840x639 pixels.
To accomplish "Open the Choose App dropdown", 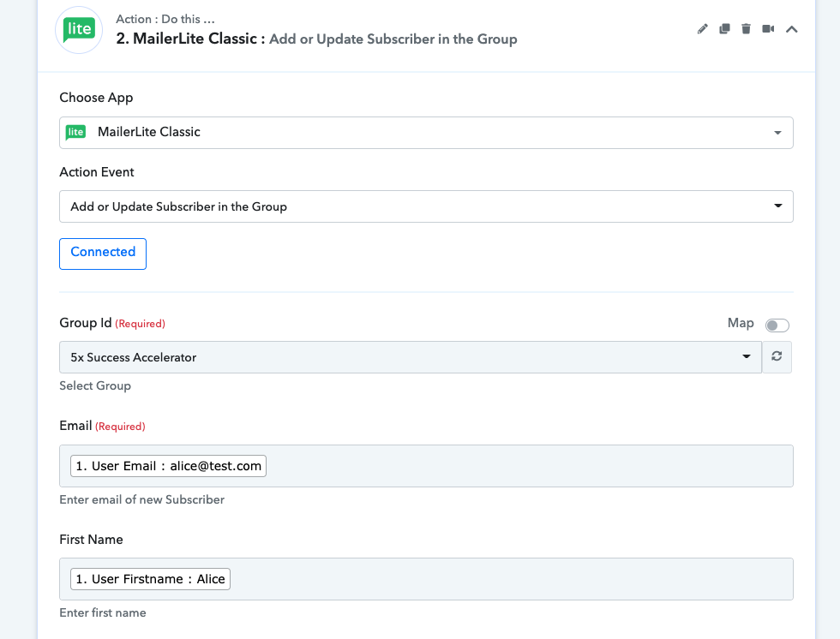I will (426, 132).
